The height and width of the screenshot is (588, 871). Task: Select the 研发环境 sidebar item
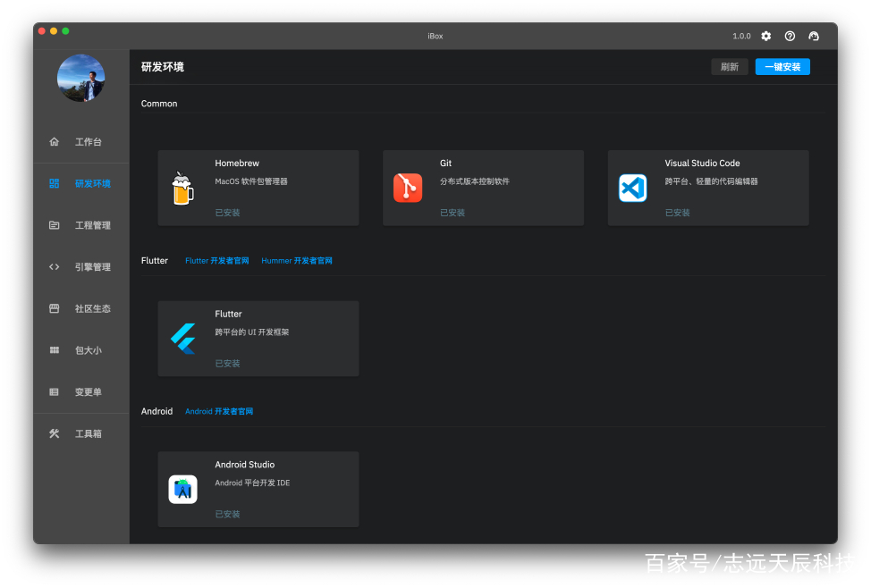click(x=81, y=183)
